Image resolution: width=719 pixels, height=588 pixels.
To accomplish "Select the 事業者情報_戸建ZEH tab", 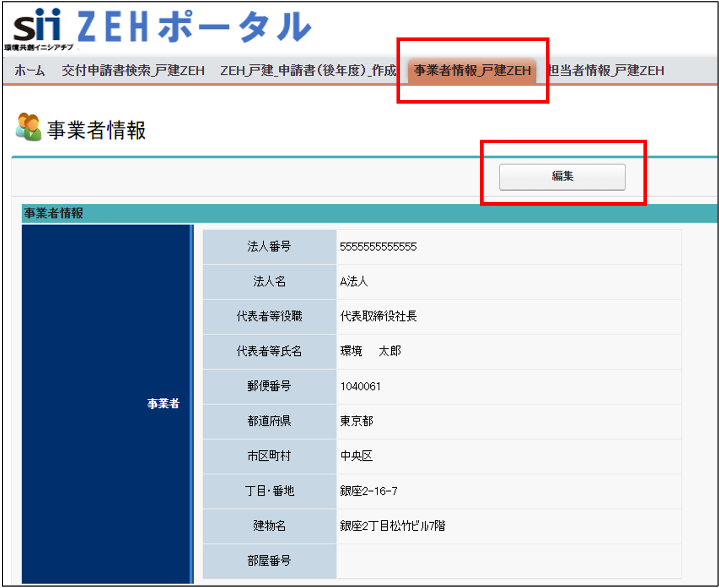I will [472, 70].
